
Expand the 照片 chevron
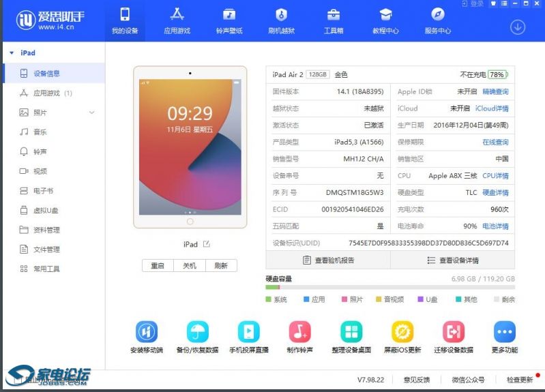pyautogui.click(x=92, y=112)
